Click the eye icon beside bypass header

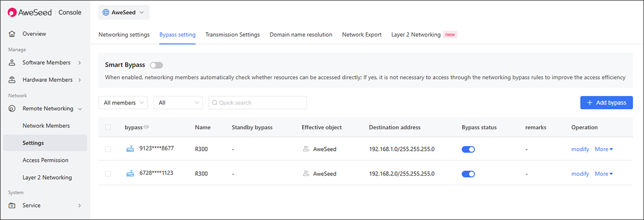pyautogui.click(x=146, y=127)
